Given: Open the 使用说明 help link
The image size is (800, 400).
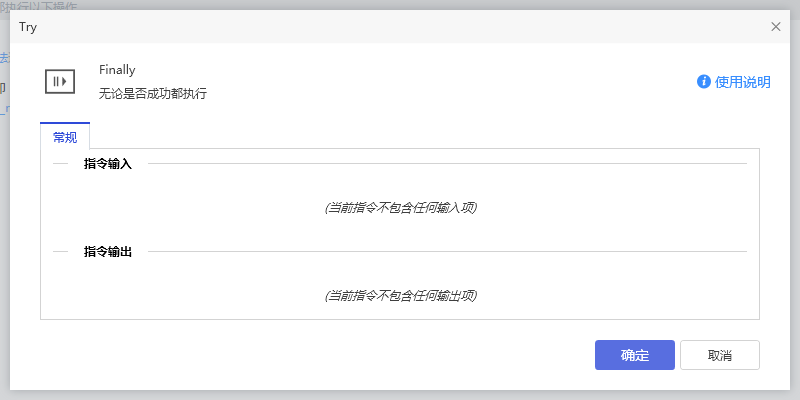Looking at the screenshot, I should 742,82.
